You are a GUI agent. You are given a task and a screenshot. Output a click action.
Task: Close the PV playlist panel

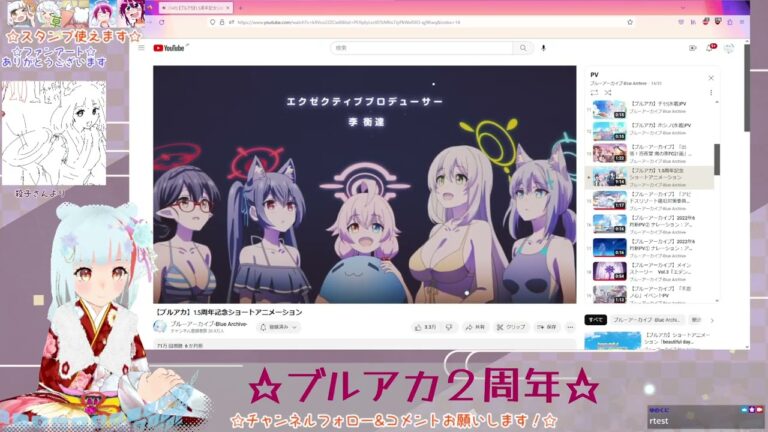tap(711, 78)
